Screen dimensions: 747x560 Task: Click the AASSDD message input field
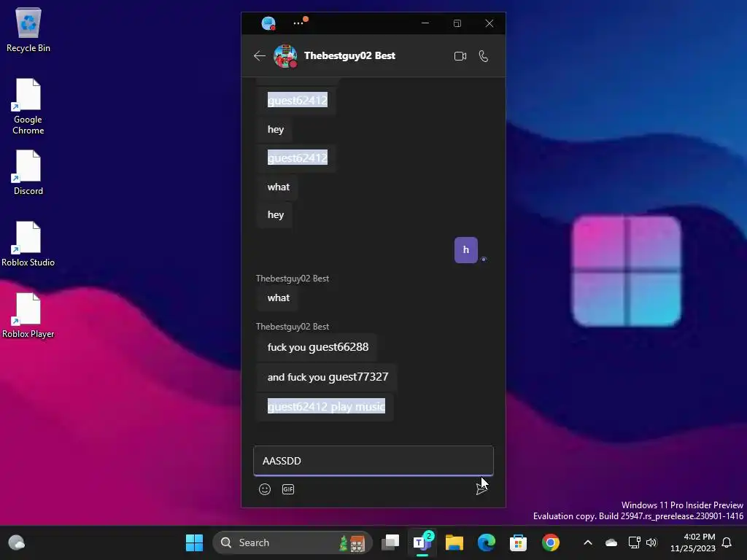coord(373,461)
